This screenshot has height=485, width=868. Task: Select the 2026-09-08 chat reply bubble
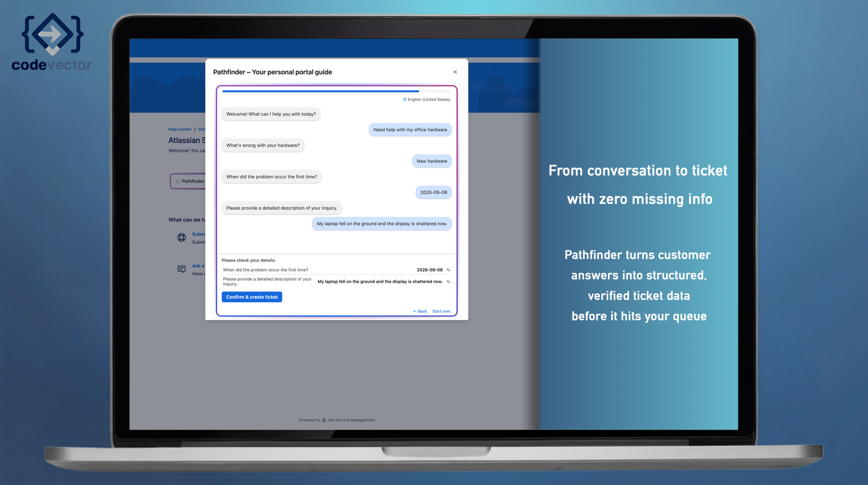[433, 192]
